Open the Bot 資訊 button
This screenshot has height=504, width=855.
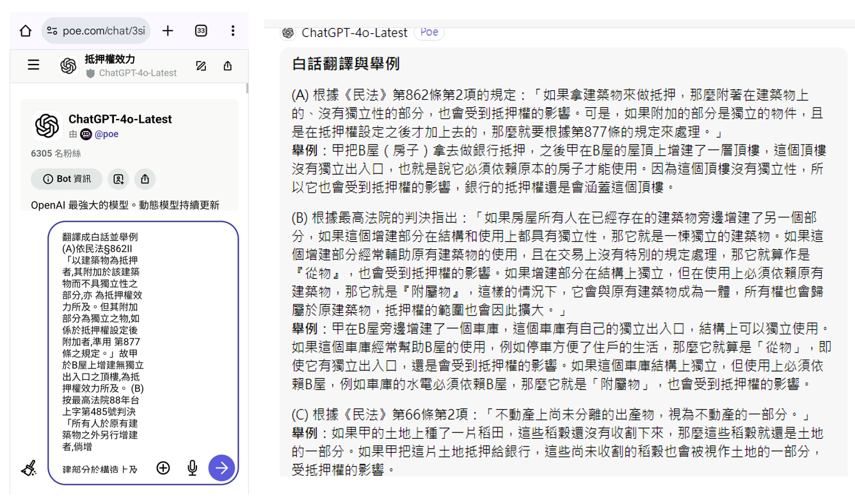[x=67, y=179]
